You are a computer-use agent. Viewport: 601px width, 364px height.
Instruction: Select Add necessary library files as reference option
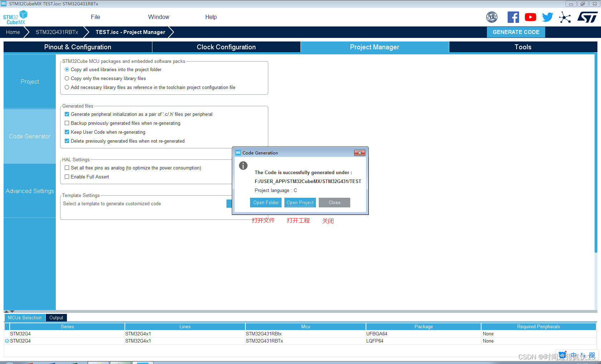[x=67, y=88]
